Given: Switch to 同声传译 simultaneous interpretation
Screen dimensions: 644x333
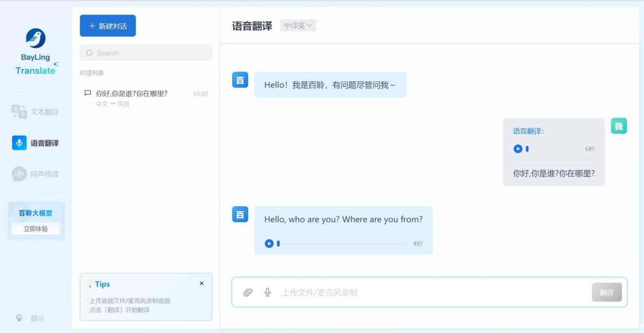Looking at the screenshot, I should click(x=36, y=174).
